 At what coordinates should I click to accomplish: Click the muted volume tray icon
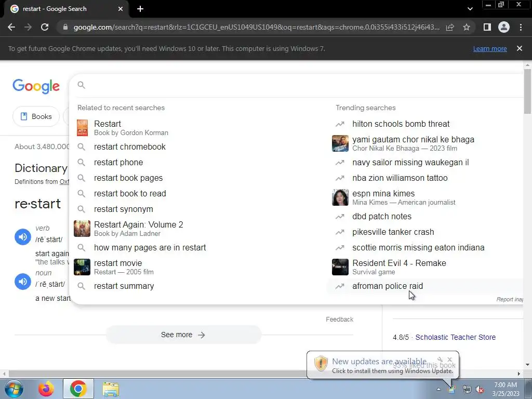[480, 390]
